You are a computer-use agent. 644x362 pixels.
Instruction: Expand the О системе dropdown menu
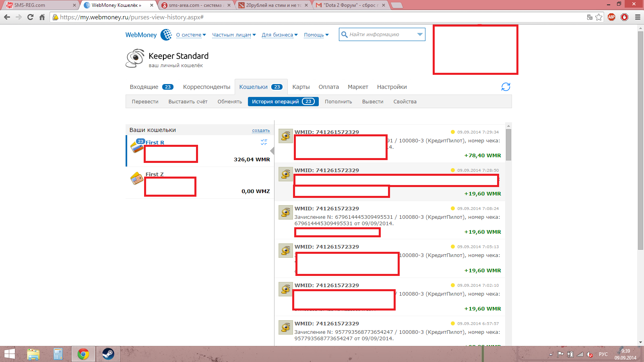(x=191, y=35)
